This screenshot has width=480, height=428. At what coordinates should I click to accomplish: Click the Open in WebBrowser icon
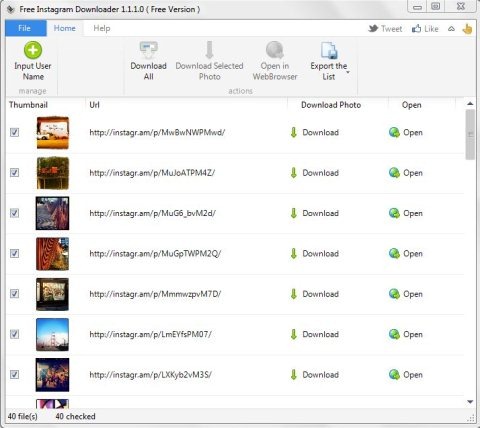(x=275, y=50)
